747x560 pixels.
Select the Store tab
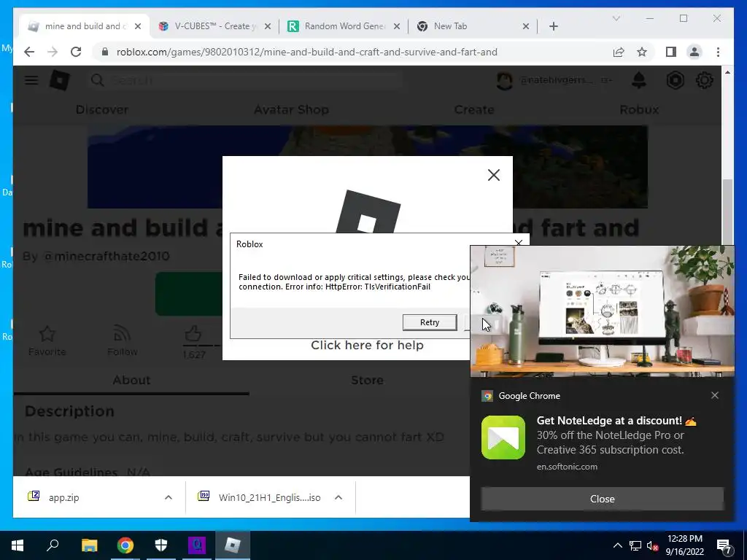pos(368,380)
